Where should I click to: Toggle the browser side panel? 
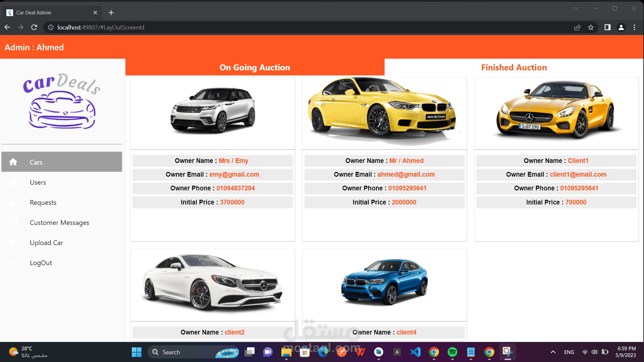[607, 27]
